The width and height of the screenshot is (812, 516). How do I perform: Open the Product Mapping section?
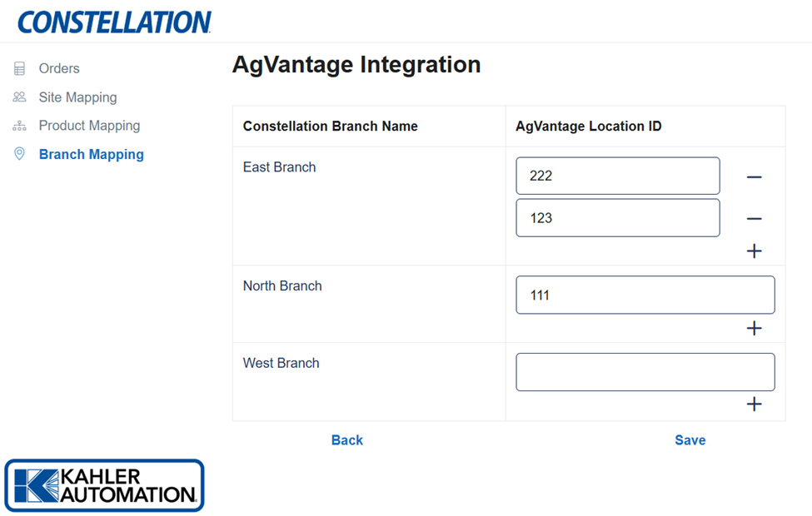pyautogui.click(x=89, y=126)
